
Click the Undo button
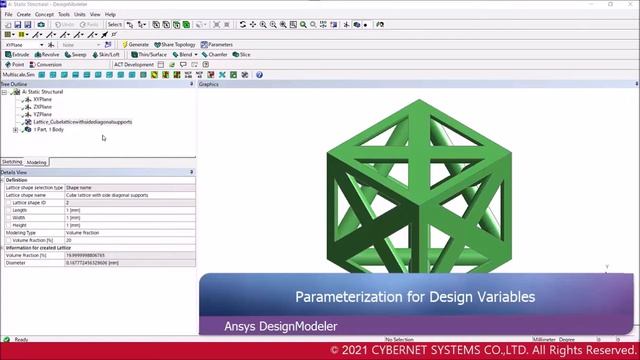click(65, 25)
